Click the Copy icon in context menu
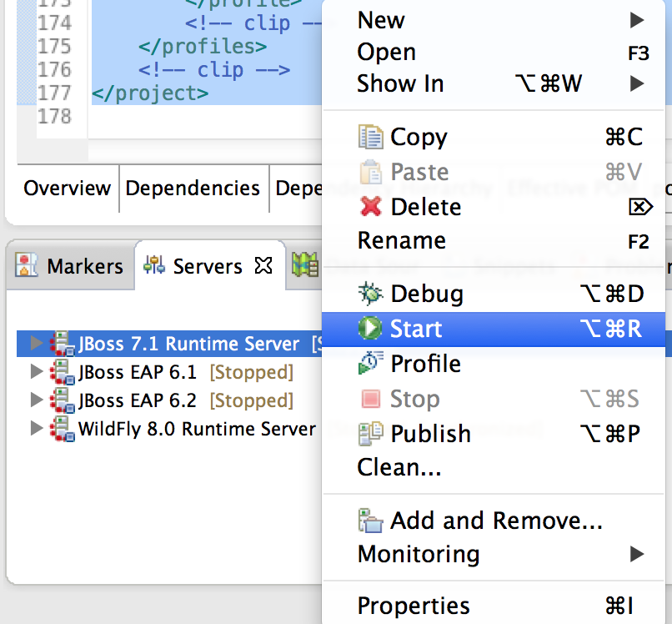Image resolution: width=672 pixels, height=624 pixels. click(370, 137)
